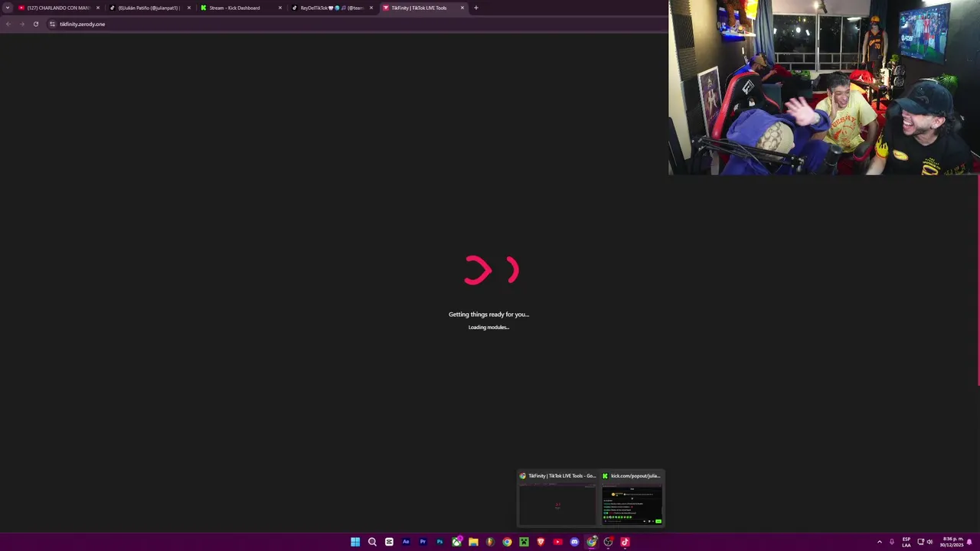View site information icon in address bar

pos(52,24)
